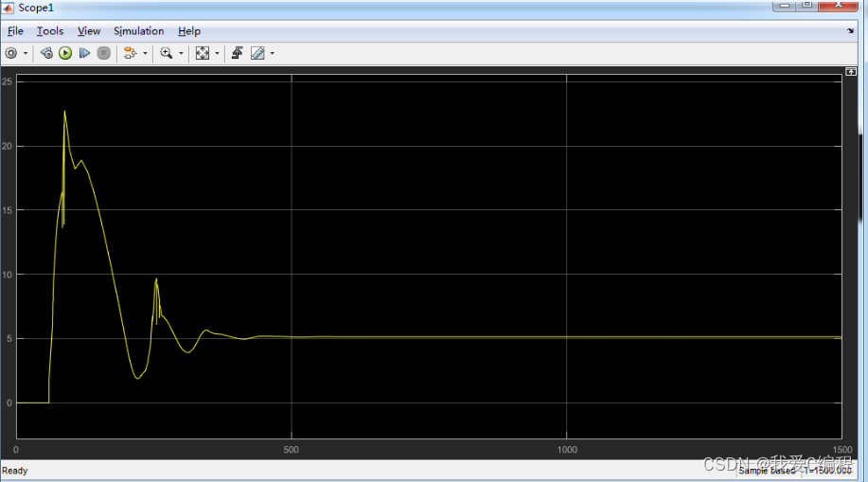This screenshot has height=482, width=868.
Task: Open the File menu
Action: tap(15, 31)
